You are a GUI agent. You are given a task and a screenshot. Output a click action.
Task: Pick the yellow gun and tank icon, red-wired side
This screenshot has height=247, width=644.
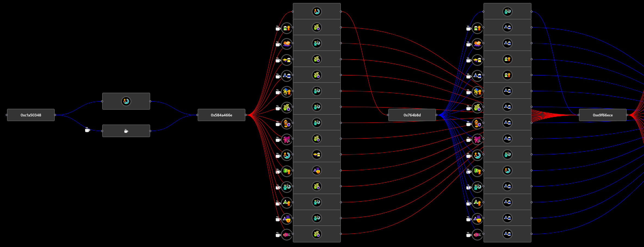point(287,60)
